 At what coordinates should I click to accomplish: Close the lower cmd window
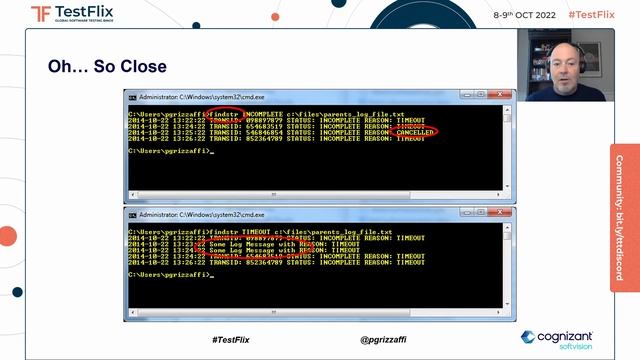point(500,212)
